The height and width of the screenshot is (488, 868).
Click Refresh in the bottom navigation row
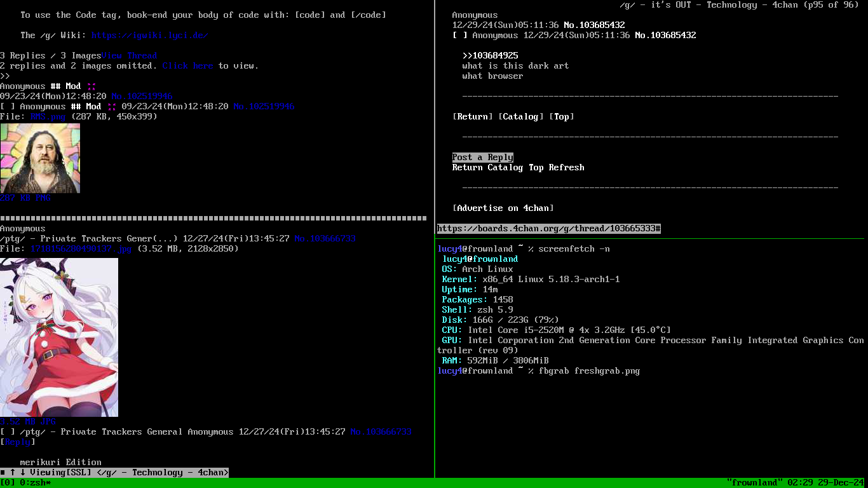pos(566,167)
